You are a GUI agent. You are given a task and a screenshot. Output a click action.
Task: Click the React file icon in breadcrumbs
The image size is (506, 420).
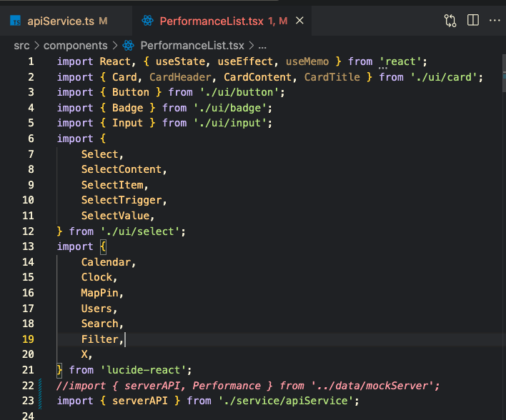click(x=129, y=45)
